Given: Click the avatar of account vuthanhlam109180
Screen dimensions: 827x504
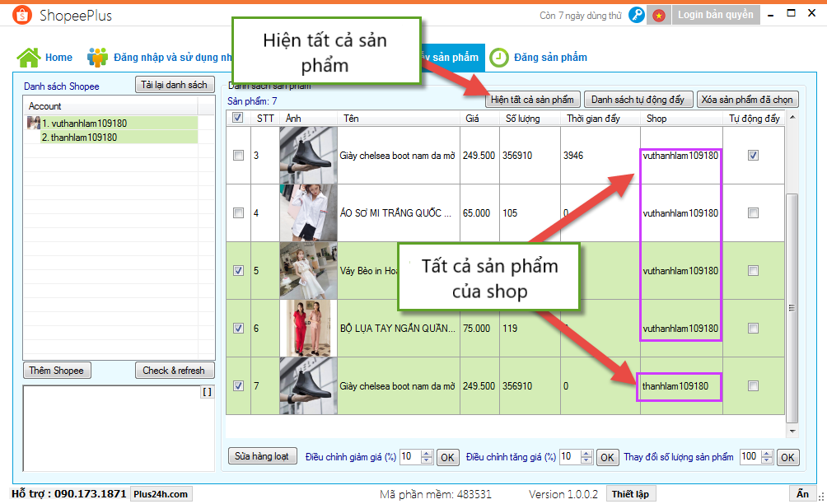Looking at the screenshot, I should 34,123.
